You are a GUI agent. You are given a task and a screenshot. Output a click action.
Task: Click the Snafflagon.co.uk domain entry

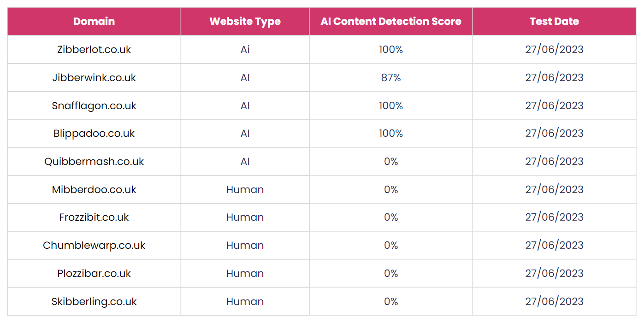pos(94,106)
